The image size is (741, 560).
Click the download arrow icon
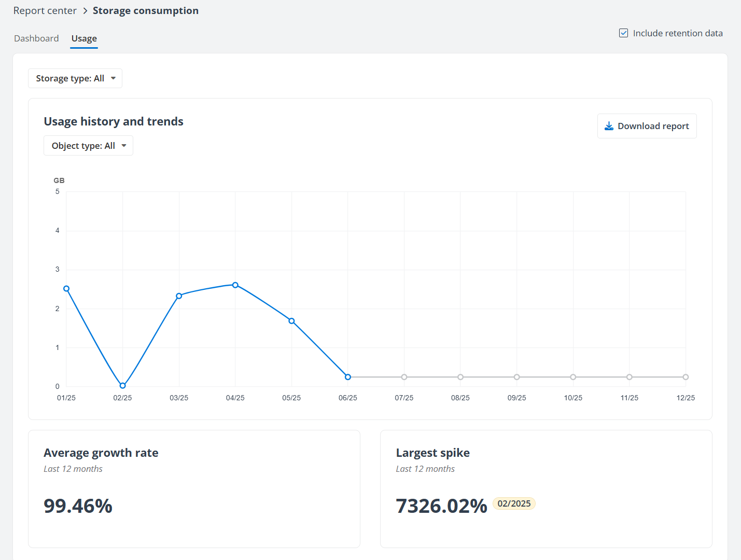click(x=609, y=126)
